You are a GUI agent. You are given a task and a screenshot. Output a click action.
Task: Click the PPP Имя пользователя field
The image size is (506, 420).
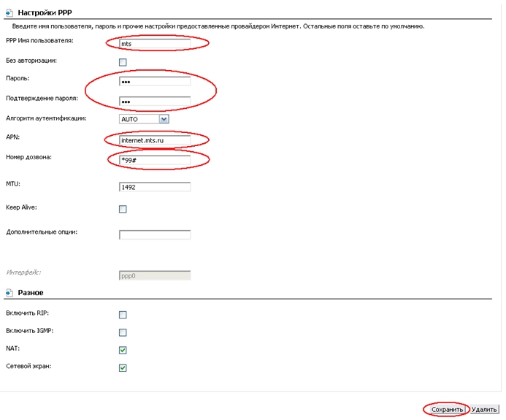154,44
